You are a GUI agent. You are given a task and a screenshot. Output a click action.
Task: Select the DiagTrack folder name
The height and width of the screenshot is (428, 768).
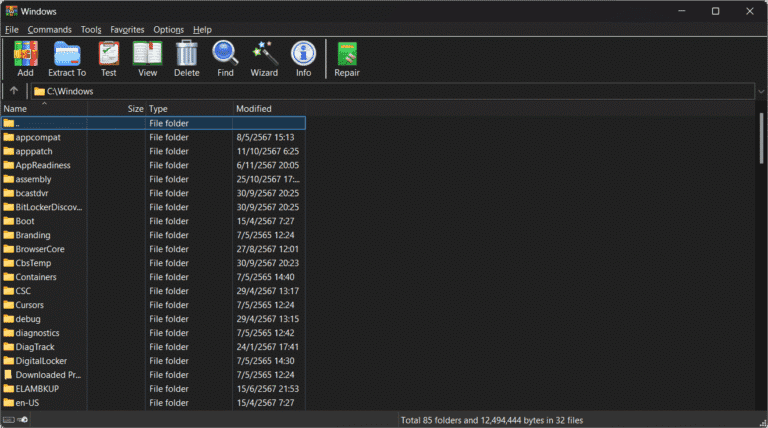(x=35, y=347)
